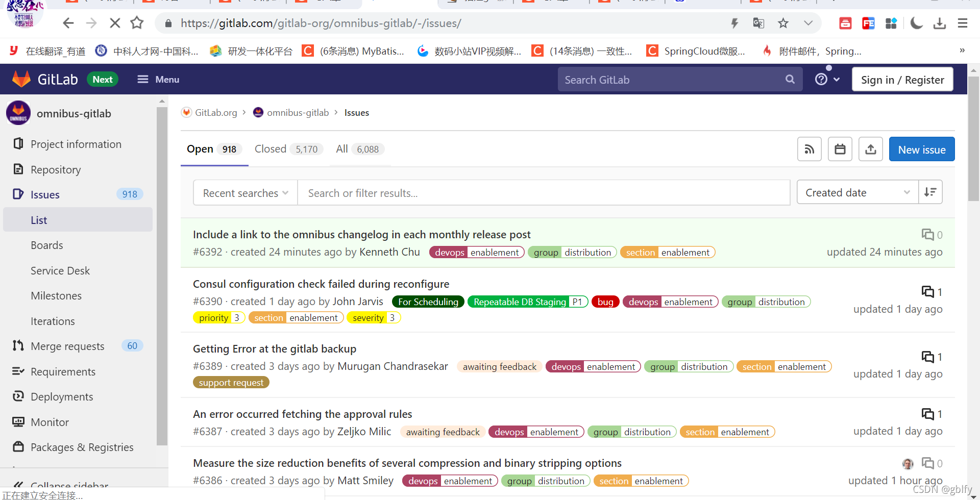Click the page vertical scrollbar thumb
Image resolution: width=980 pixels, height=500 pixels.
[x=973, y=138]
